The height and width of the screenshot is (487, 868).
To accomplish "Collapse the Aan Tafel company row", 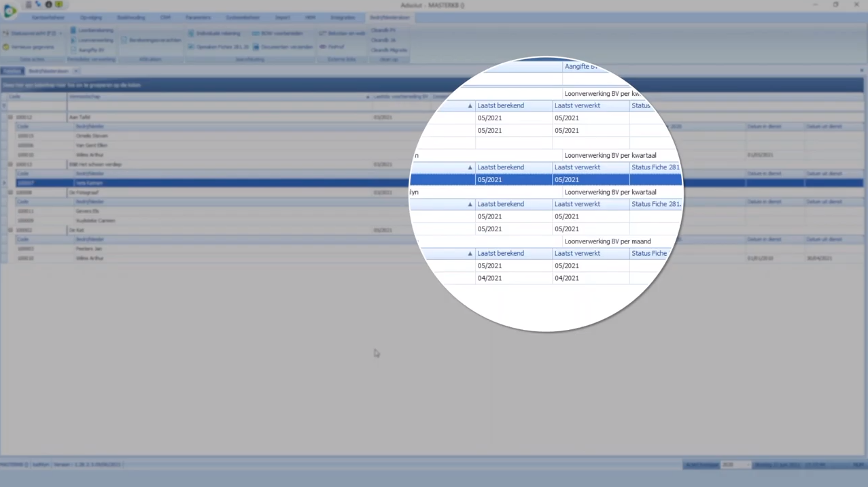I will coord(10,117).
